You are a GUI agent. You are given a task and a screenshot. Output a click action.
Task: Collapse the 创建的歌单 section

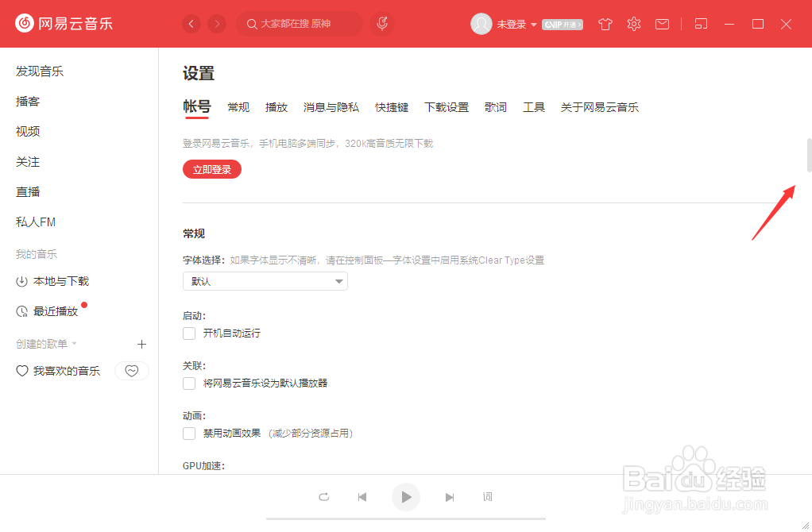(x=74, y=344)
